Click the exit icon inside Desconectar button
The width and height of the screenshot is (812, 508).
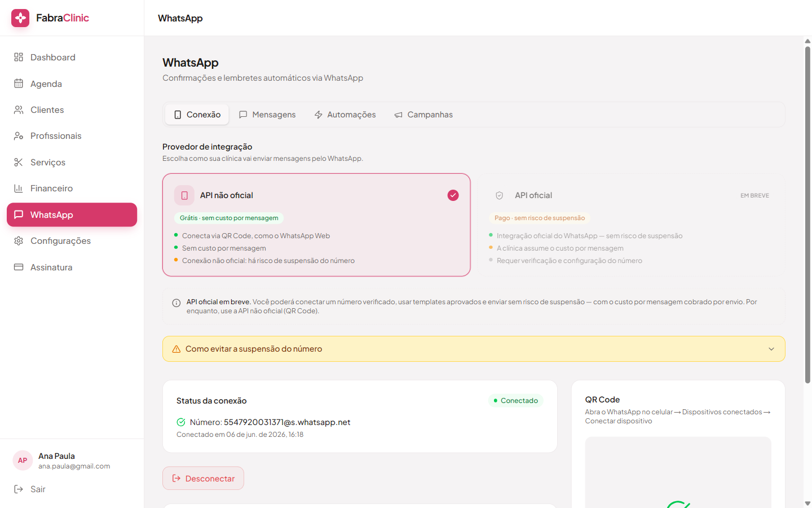point(176,478)
